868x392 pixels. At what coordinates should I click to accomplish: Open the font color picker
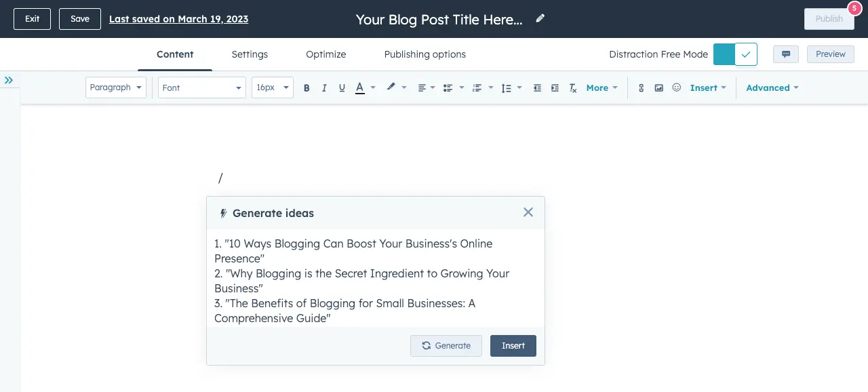tap(360, 87)
